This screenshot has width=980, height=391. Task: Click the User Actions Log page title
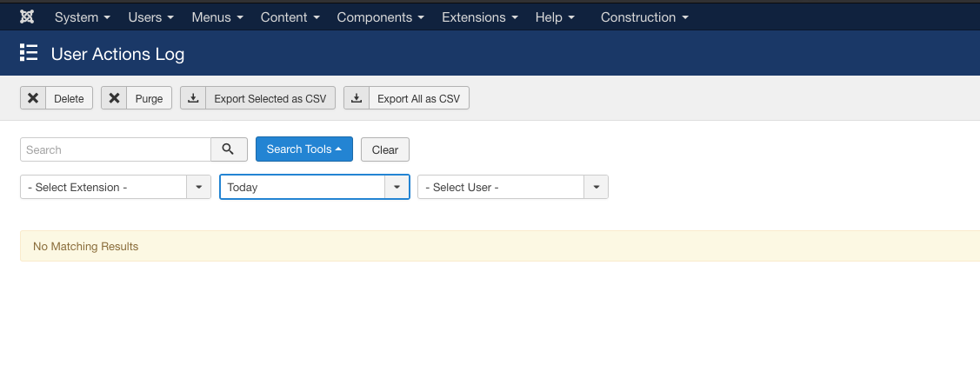tap(117, 55)
